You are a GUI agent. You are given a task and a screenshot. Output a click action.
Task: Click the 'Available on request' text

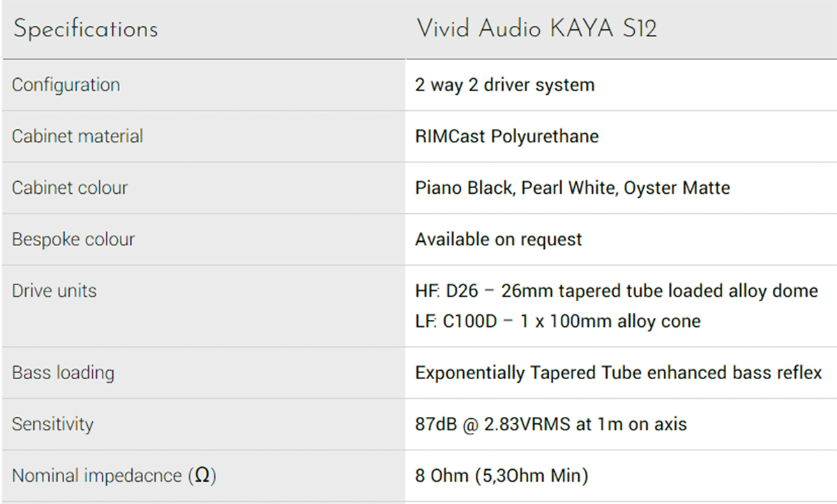click(499, 239)
